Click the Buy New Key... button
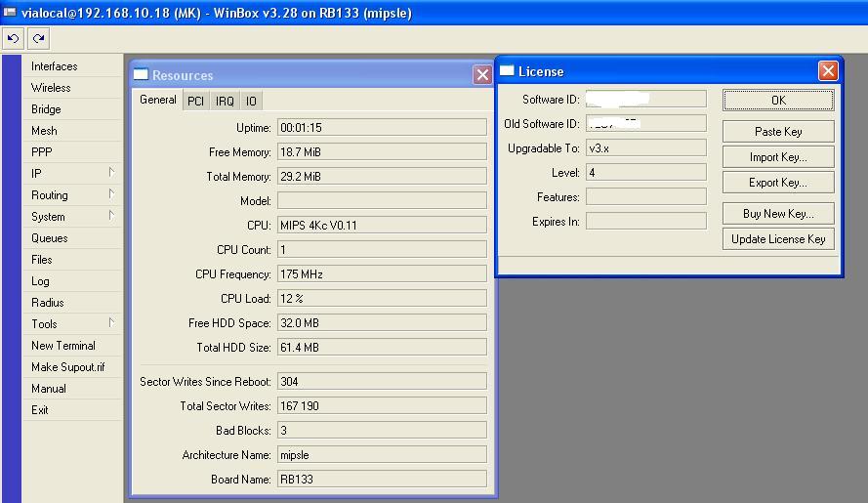Image resolution: width=868 pixels, height=503 pixels. 778,214
